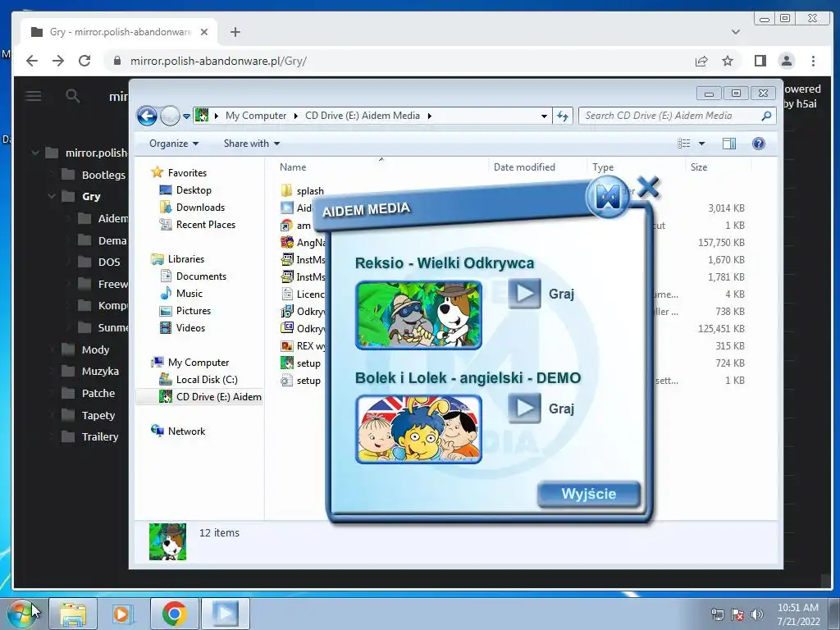Open the recent locations dropdown arrow
This screenshot has height=630, width=840.
coord(186,116)
